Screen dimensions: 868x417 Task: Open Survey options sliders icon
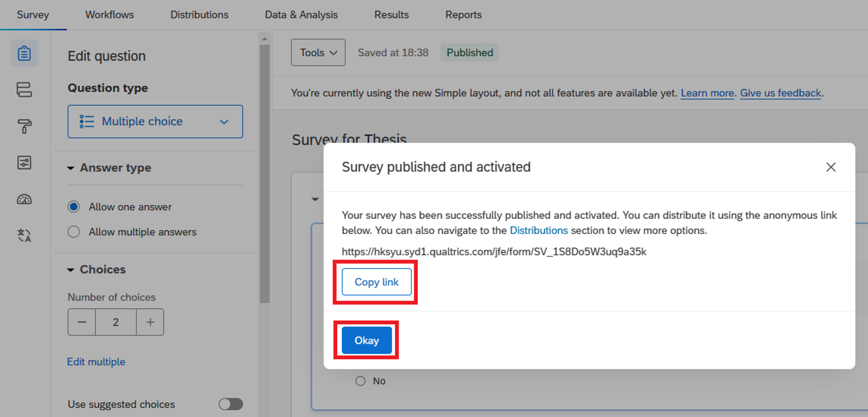click(24, 163)
